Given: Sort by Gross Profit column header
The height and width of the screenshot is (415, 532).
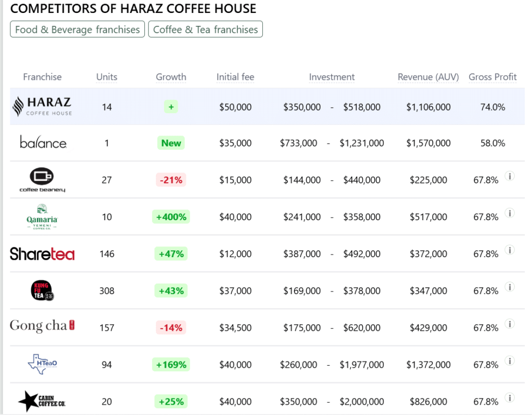Looking at the screenshot, I should 493,77.
